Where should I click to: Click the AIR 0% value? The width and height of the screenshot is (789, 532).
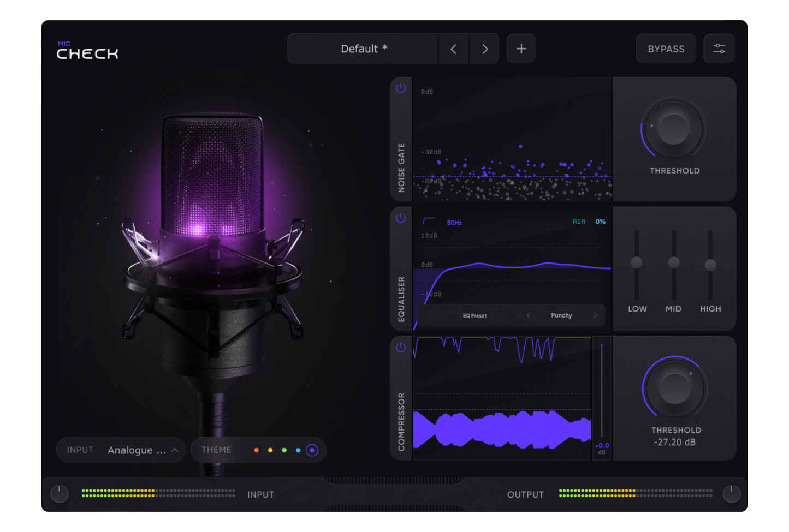tap(600, 222)
